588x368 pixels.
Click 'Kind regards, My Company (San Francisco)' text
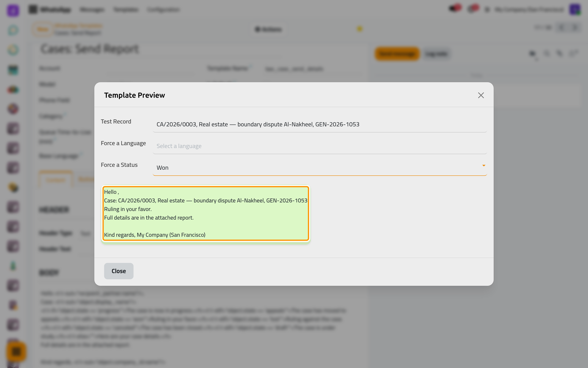[155, 235]
